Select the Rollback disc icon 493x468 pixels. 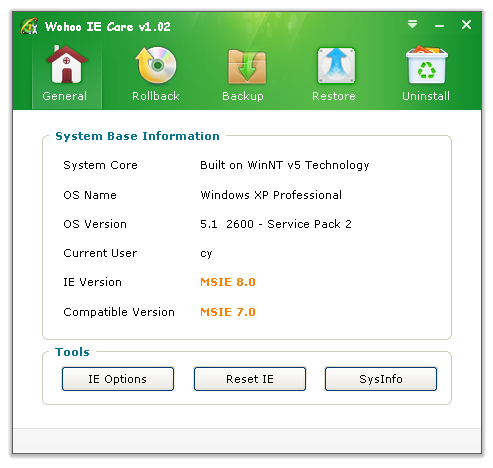point(156,65)
